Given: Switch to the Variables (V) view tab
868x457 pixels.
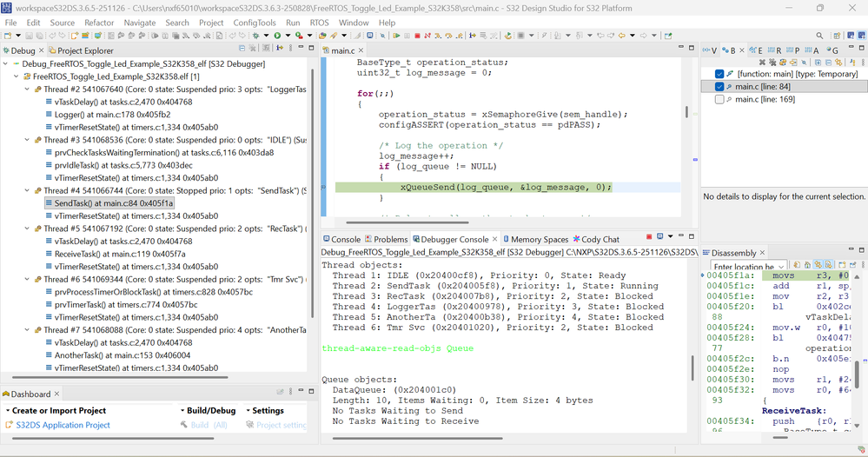Looking at the screenshot, I should point(710,50).
